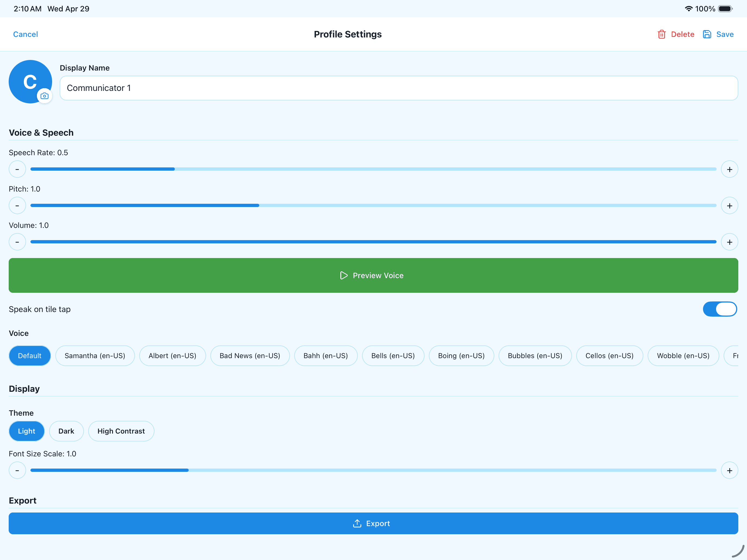Edit the Communicator 1 display name field
The width and height of the screenshot is (747, 560).
(398, 88)
